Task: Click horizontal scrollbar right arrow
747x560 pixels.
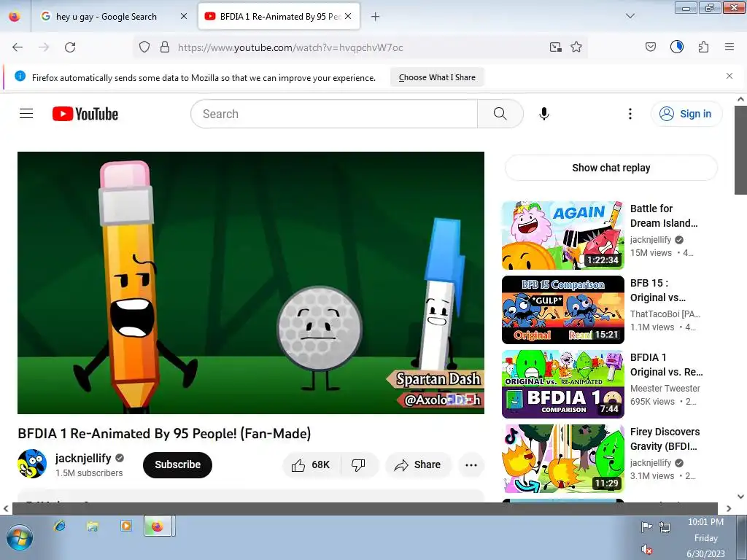Action: (729, 508)
